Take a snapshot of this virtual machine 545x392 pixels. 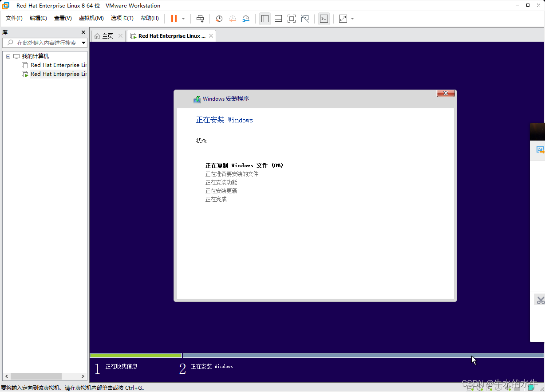pyautogui.click(x=219, y=19)
